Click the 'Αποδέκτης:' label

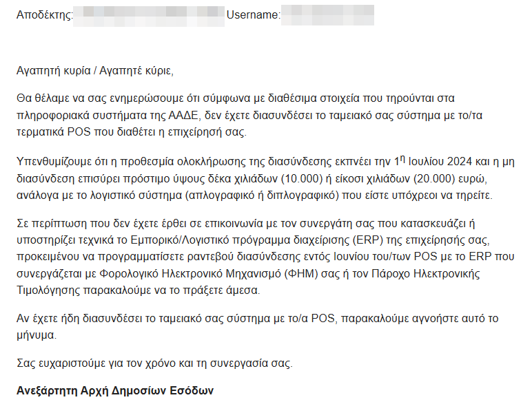44,15
